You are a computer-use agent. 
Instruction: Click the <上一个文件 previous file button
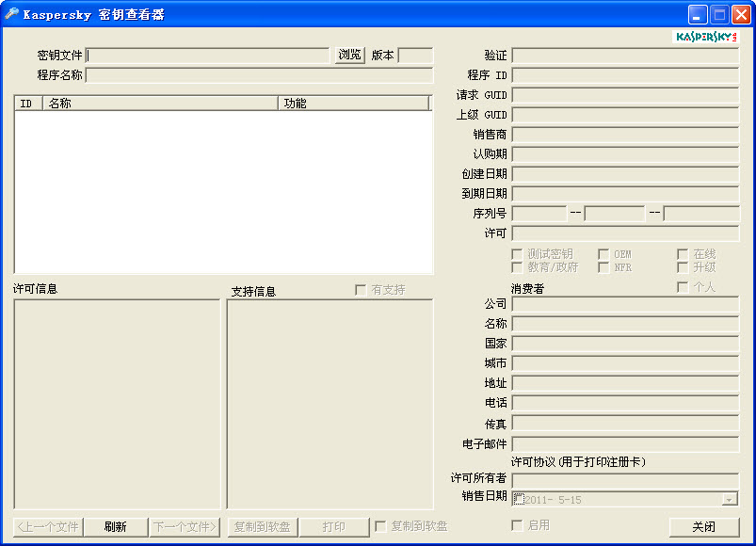pos(48,527)
